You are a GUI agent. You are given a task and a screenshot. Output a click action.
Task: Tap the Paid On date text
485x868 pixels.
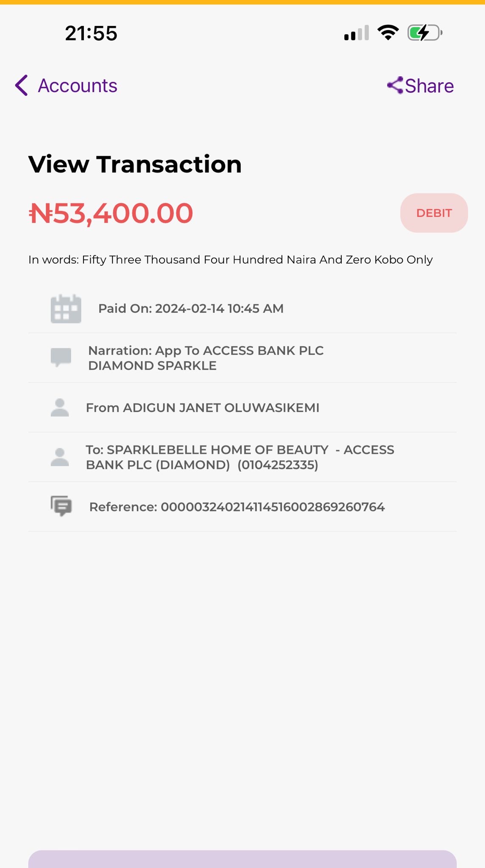tap(191, 309)
